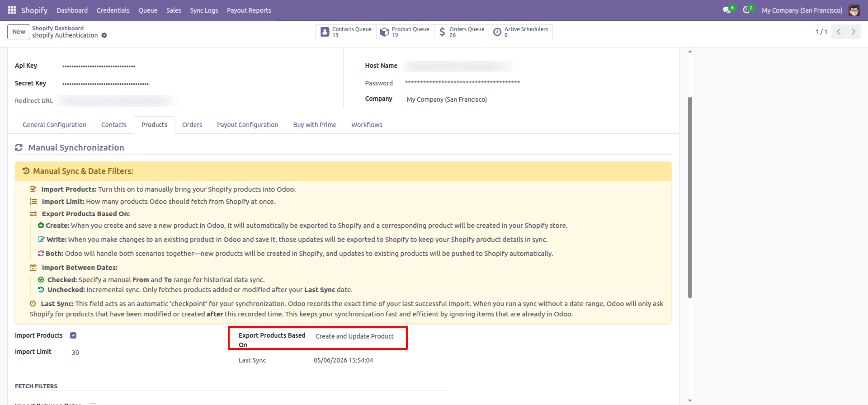This screenshot has width=868, height=405.
Task: Open the Contacts Queue stat button
Action: [346, 32]
